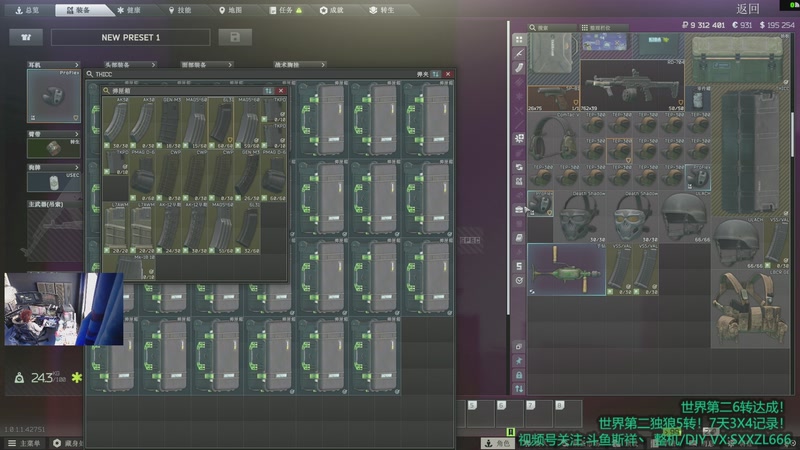Viewport: 800px width, 450px height.
Task: Click the equipment preset outfit icon button
Action: click(26, 37)
